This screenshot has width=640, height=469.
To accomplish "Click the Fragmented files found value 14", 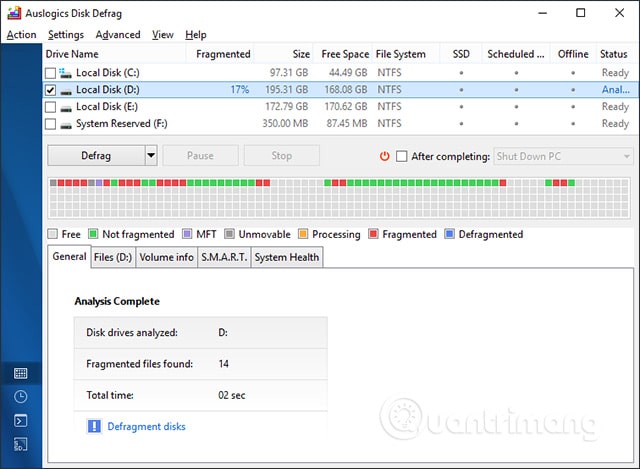I will [x=223, y=364].
